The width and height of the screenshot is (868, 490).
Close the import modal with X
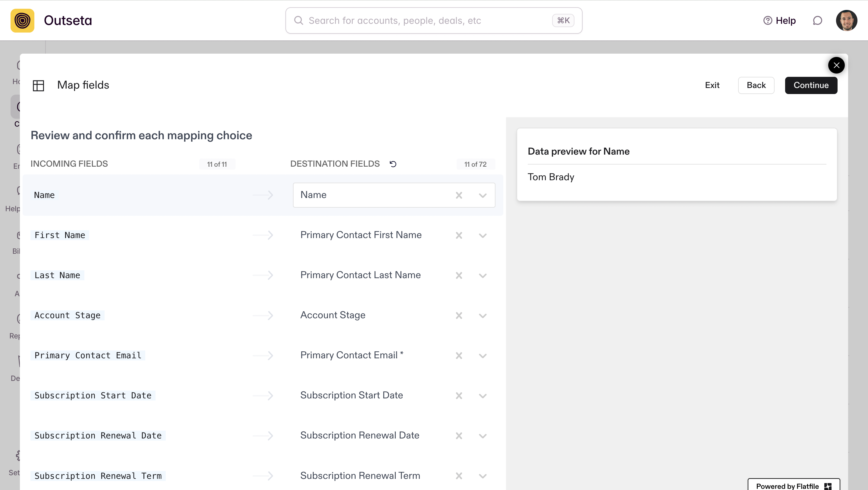(836, 65)
